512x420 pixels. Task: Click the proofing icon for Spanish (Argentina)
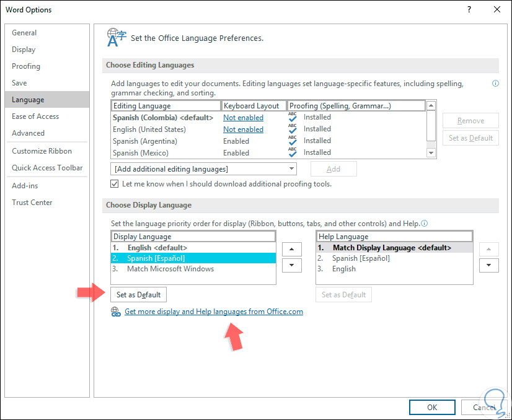(x=292, y=141)
